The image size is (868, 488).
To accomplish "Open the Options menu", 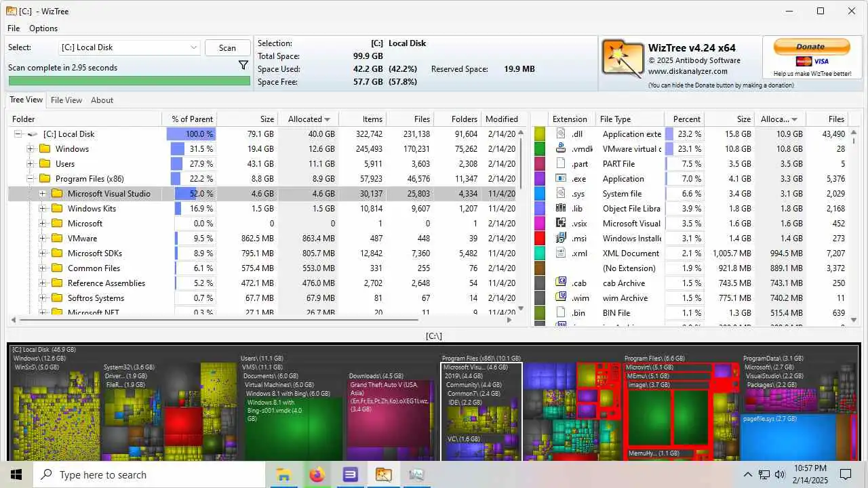I will pos(43,28).
